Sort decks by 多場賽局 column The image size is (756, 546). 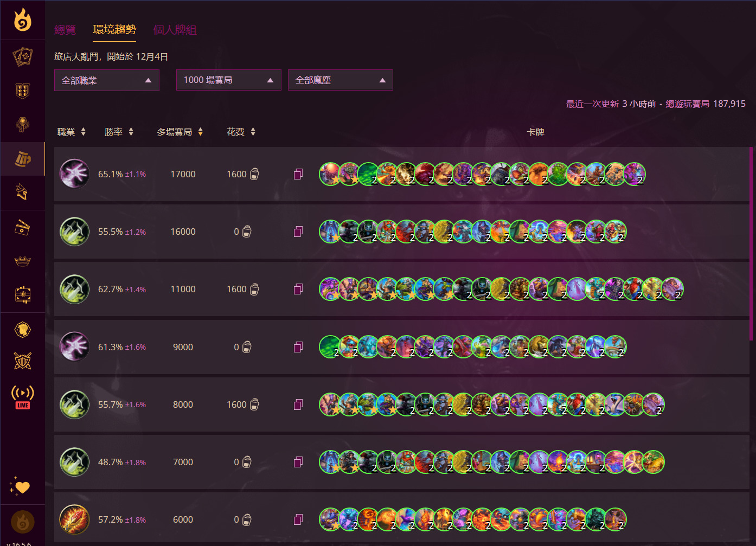(x=180, y=132)
